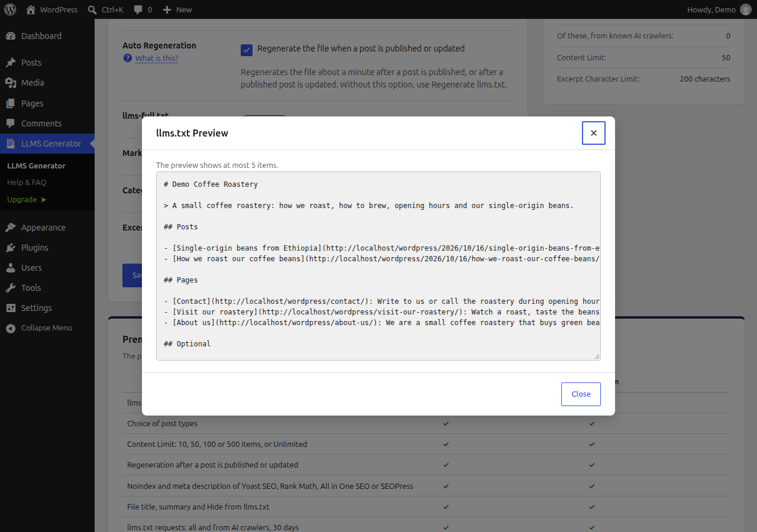The image size is (757, 532).
Task: Click inside the llms.txt preview text area
Action: pyautogui.click(x=378, y=266)
